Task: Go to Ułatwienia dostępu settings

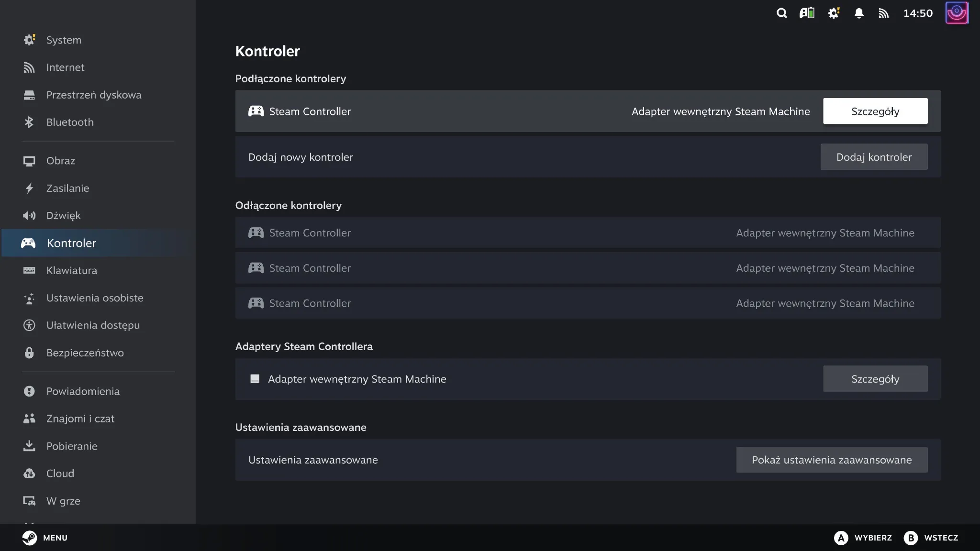Action: click(98, 325)
